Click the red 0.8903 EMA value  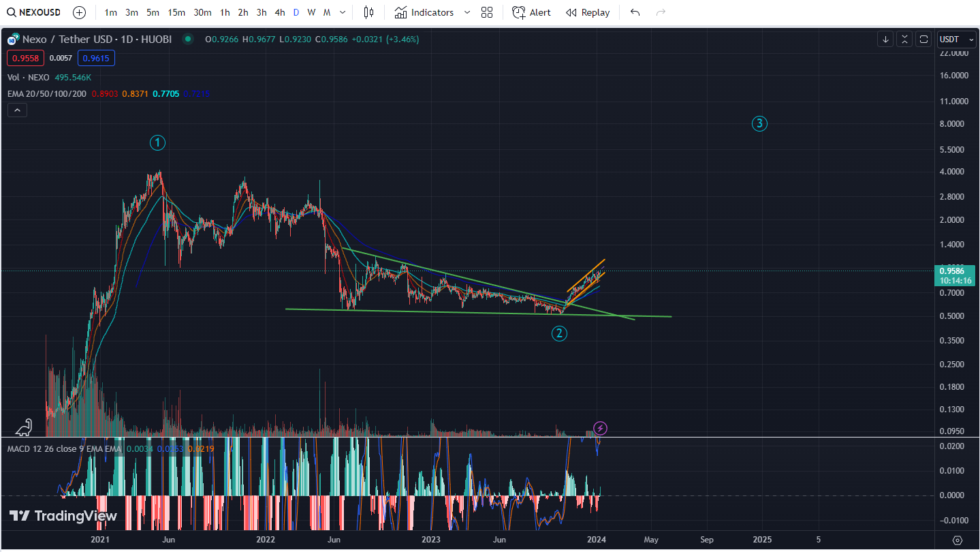[104, 93]
